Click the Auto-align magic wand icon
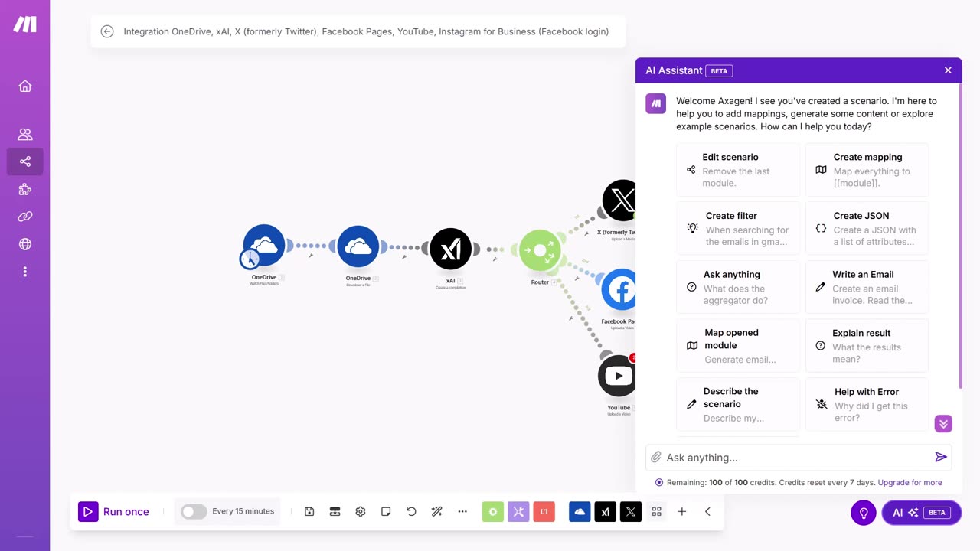The height and width of the screenshot is (551, 980). pos(437,511)
